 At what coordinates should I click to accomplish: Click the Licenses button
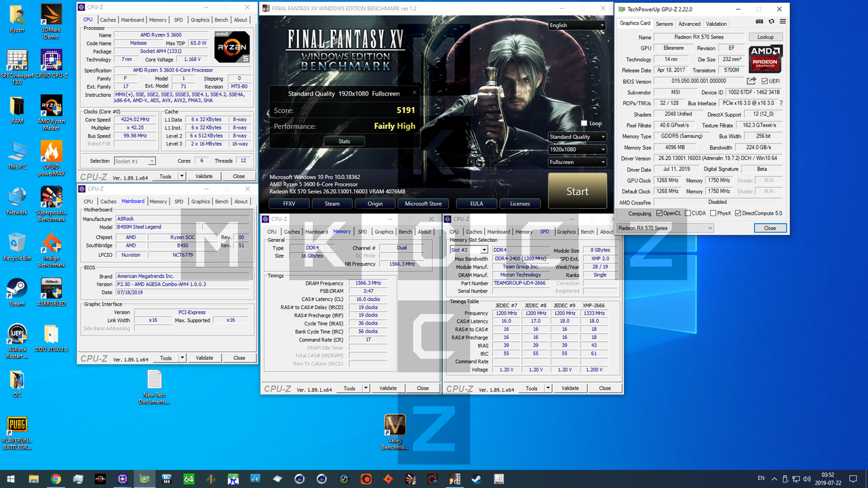520,203
